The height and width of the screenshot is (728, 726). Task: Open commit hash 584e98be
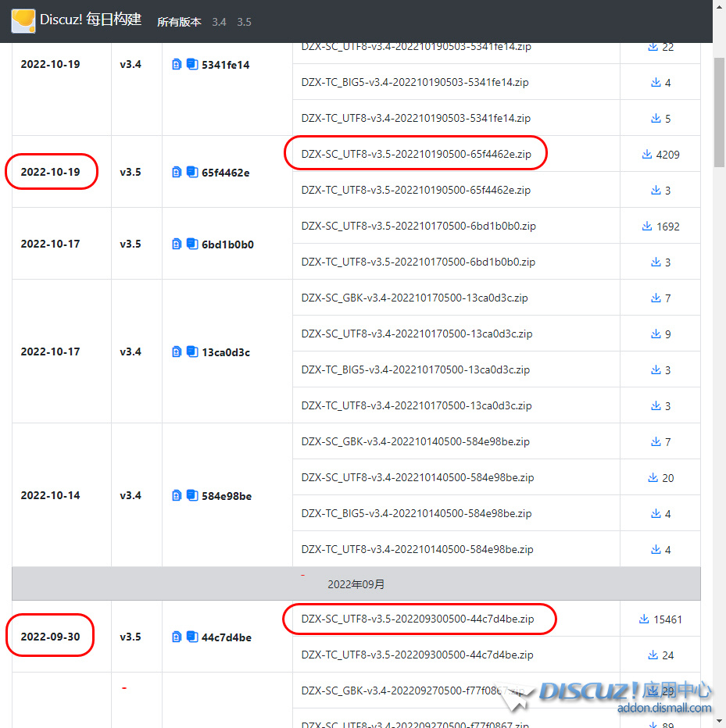coord(227,496)
